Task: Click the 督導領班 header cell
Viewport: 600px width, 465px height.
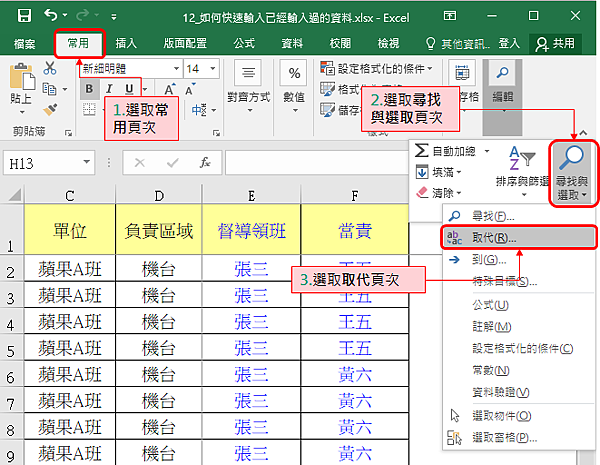Action: pos(251,230)
